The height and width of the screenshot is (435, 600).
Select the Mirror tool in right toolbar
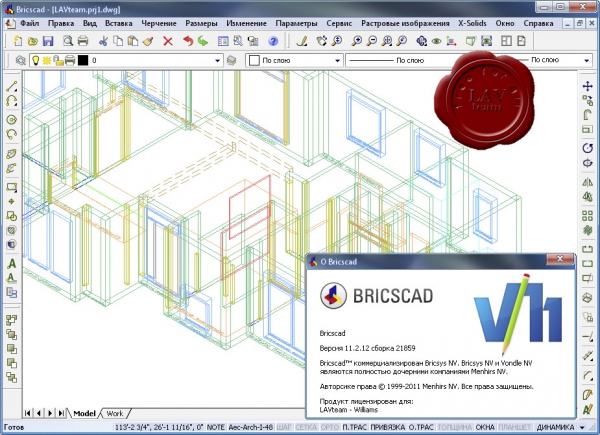(x=587, y=182)
